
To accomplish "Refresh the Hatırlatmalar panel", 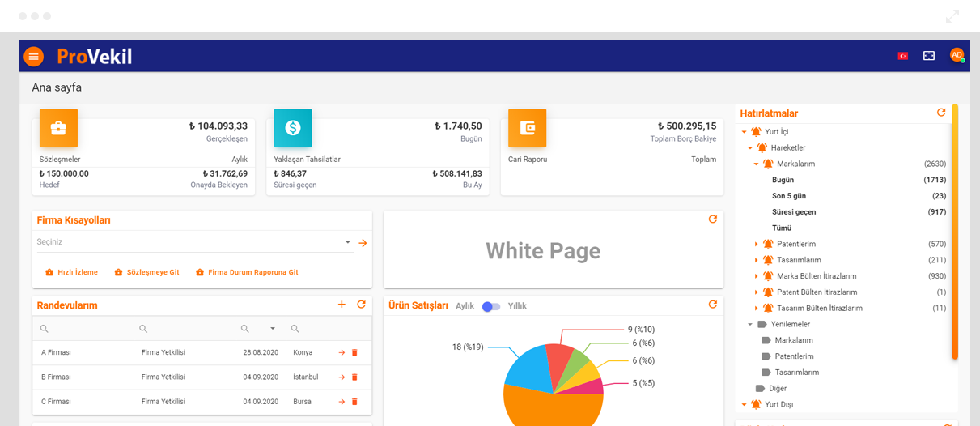I will pyautogui.click(x=940, y=113).
